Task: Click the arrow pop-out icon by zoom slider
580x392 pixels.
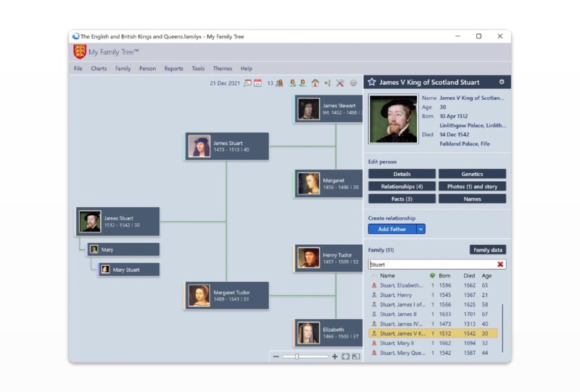Action: [x=356, y=356]
